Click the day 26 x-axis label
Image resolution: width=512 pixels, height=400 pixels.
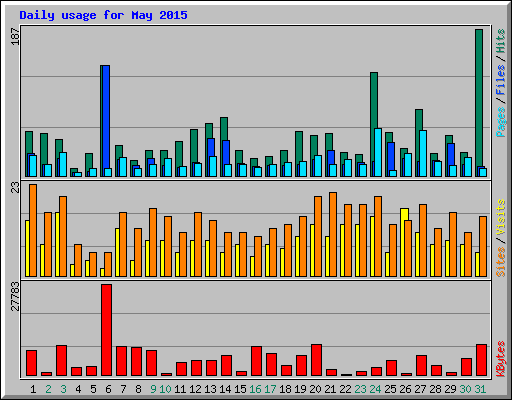[405, 389]
